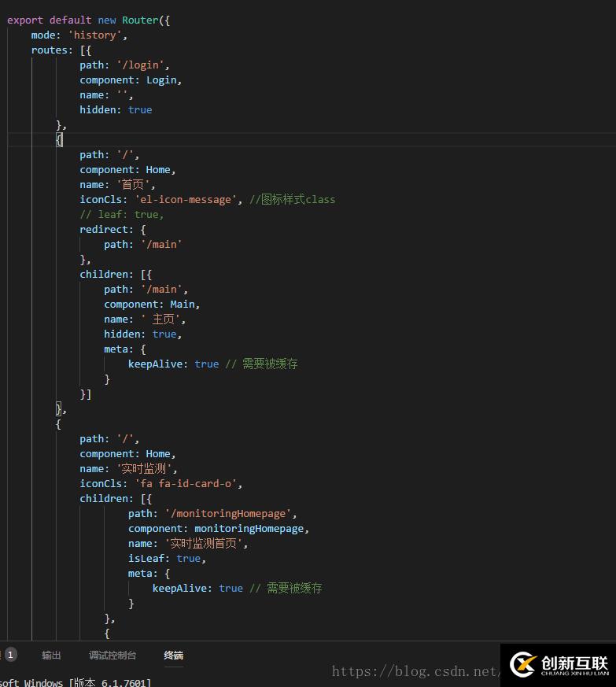Click the word Router in the export line

pyautogui.click(x=140, y=20)
